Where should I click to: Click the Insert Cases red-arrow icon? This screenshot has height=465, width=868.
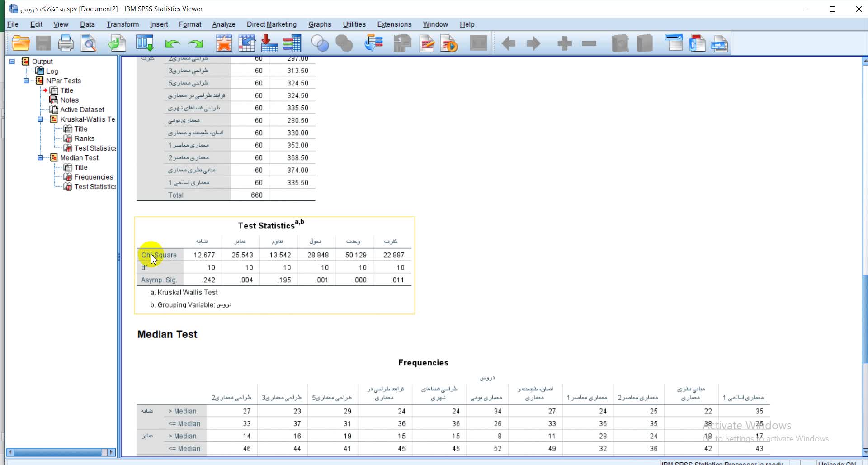(269, 43)
